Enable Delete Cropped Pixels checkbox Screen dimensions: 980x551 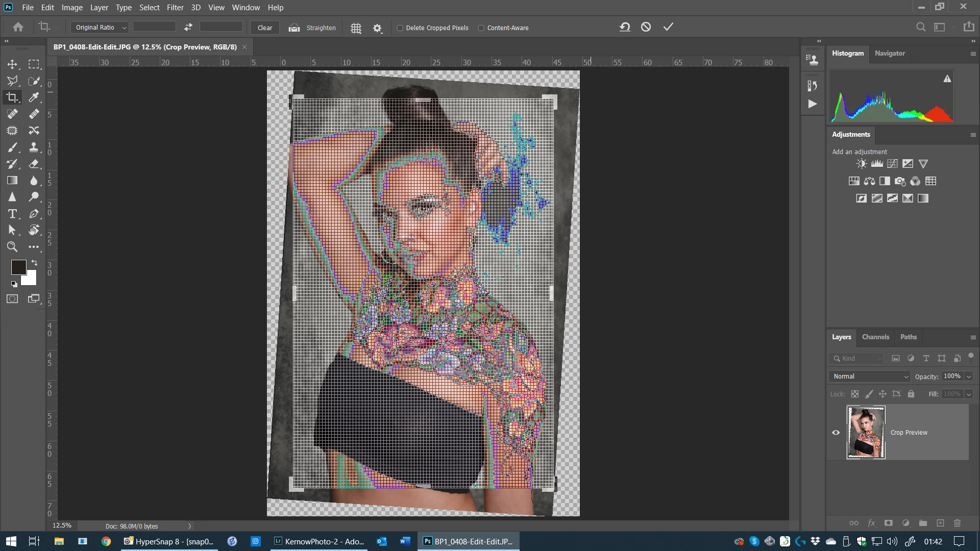point(400,28)
